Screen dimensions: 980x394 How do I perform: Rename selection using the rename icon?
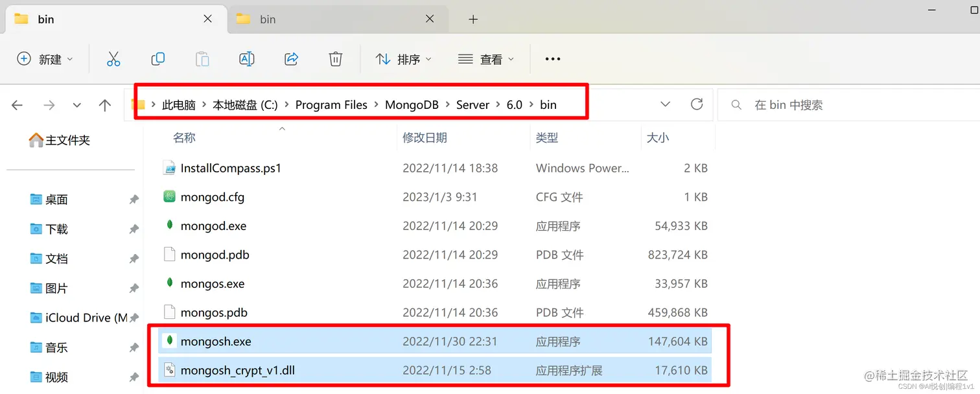tap(247, 59)
